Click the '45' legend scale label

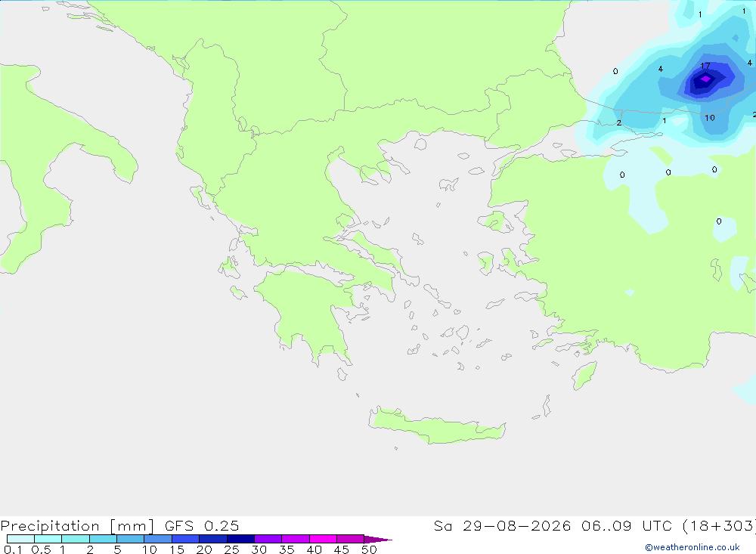(x=342, y=549)
